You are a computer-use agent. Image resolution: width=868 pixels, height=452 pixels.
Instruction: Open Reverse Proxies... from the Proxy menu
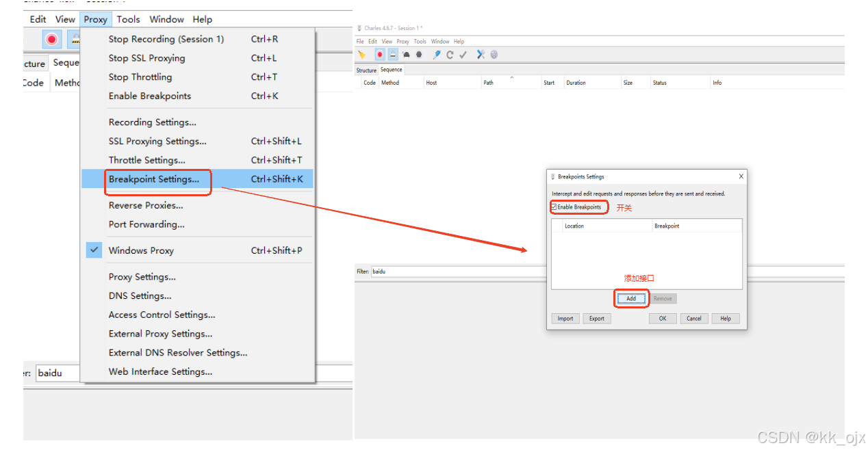197,205
